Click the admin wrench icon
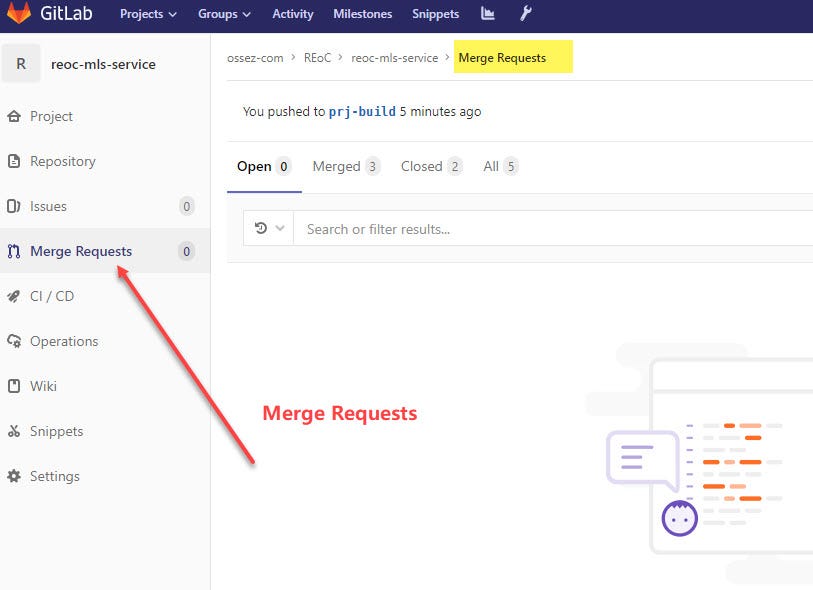813x590 pixels. point(527,14)
